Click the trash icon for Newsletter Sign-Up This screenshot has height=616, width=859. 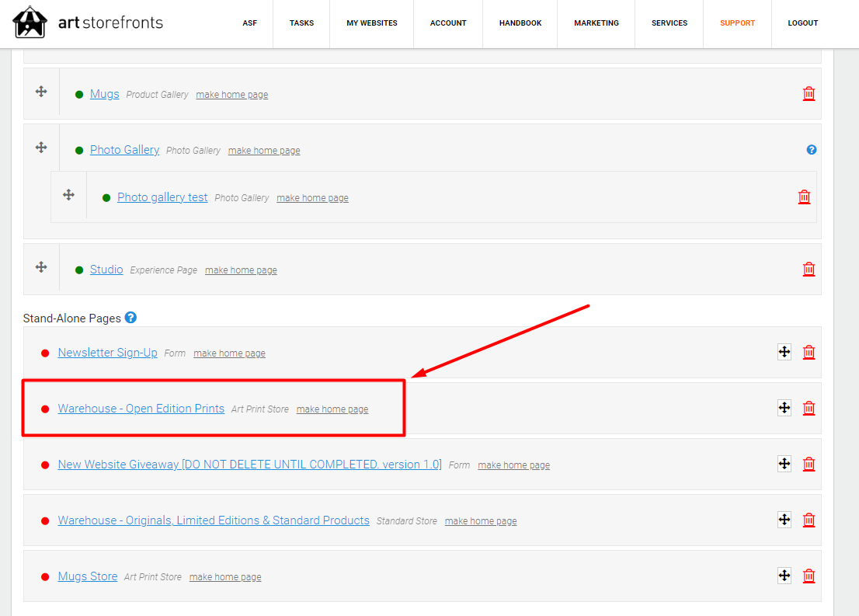coord(809,352)
